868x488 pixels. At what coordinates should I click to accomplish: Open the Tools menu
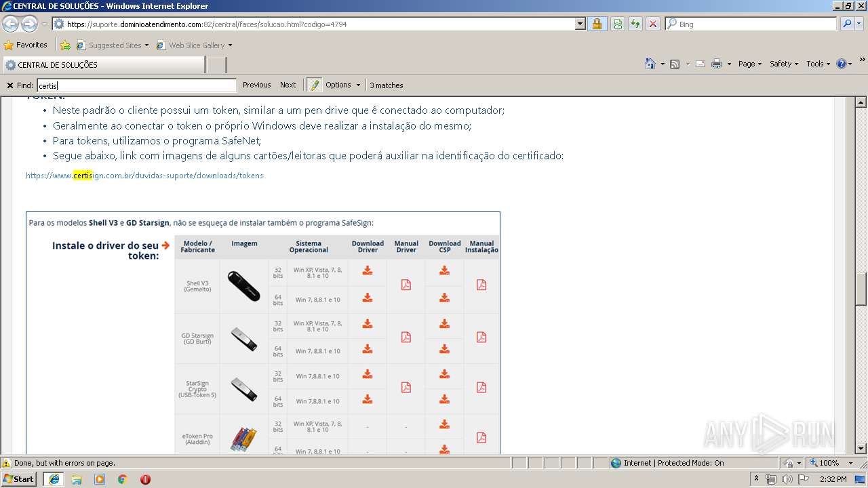point(818,64)
